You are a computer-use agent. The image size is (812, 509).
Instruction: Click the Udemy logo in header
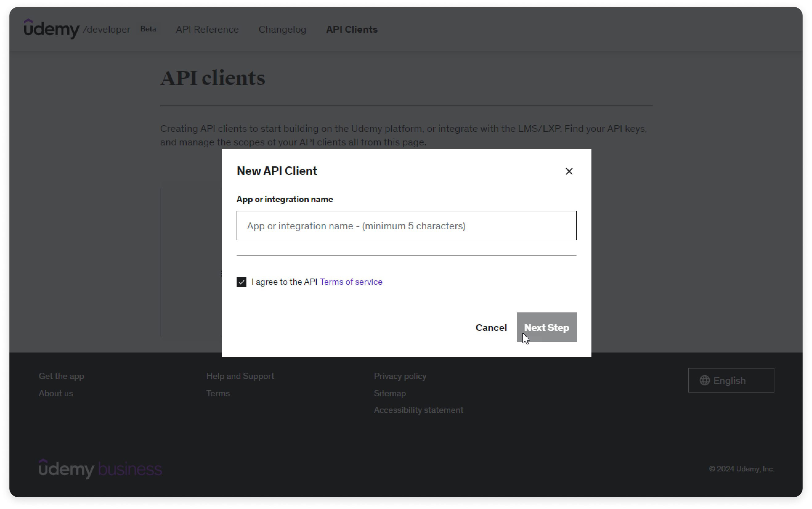(51, 29)
